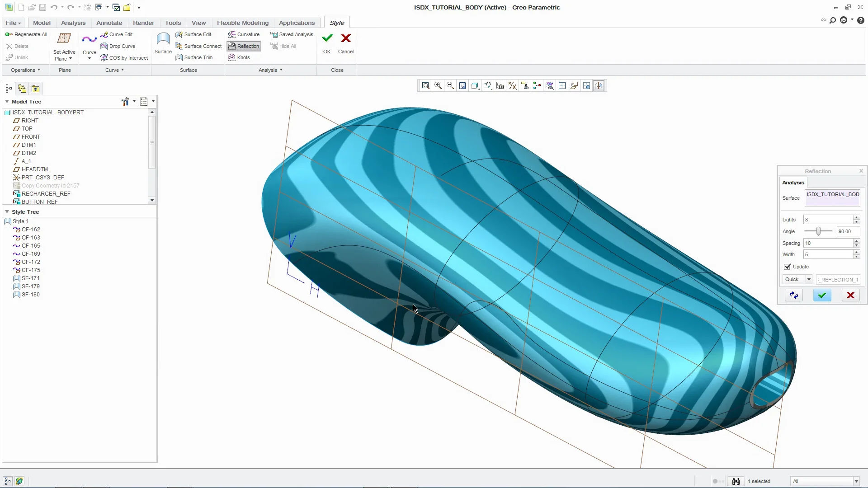Click the Surface Trim tool
This screenshot has width=868, height=488.
194,57
